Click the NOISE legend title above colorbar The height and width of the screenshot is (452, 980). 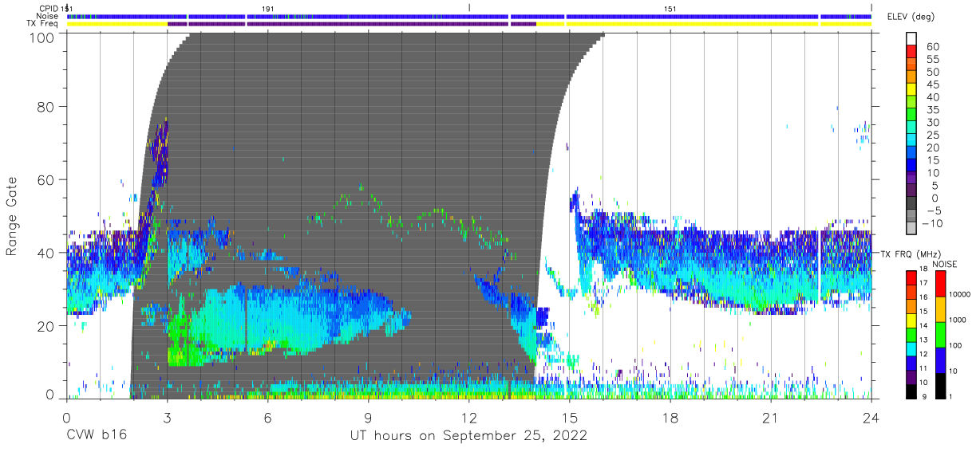945,264
